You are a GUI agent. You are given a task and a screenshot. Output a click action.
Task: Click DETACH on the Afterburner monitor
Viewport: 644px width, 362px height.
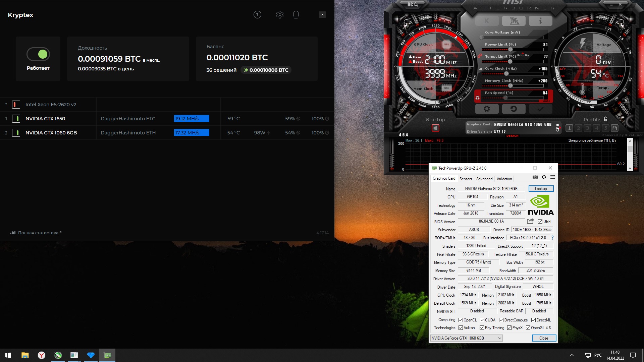pyautogui.click(x=512, y=136)
